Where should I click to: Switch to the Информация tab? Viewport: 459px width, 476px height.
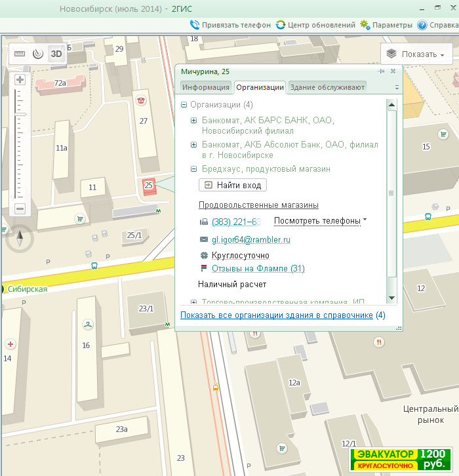pyautogui.click(x=206, y=87)
